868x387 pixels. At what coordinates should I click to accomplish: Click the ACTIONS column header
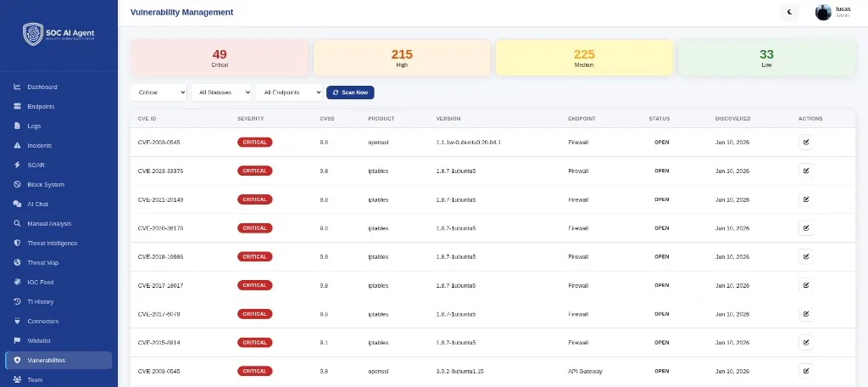(x=810, y=119)
